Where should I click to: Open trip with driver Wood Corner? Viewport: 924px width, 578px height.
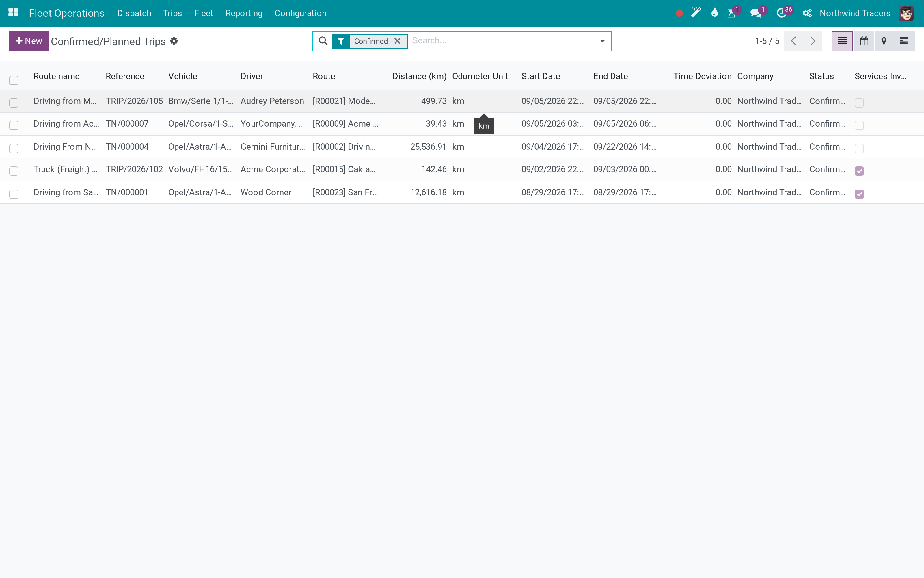point(266,192)
